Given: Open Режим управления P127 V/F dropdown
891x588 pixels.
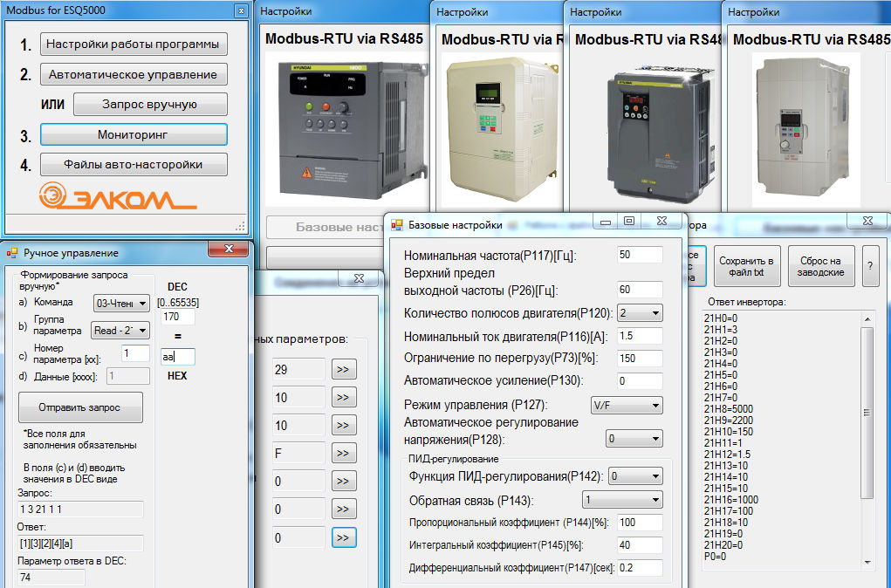Looking at the screenshot, I should (x=627, y=405).
